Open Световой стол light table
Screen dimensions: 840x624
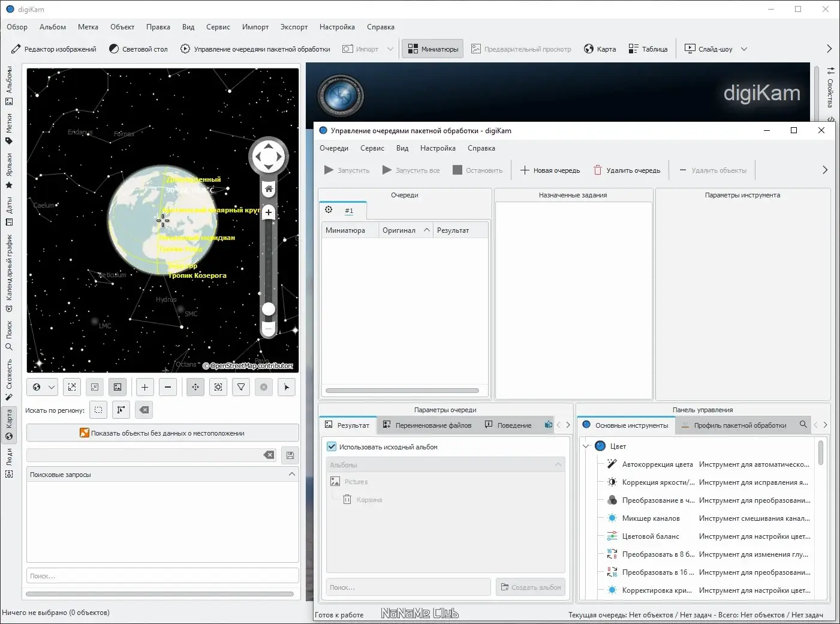138,49
